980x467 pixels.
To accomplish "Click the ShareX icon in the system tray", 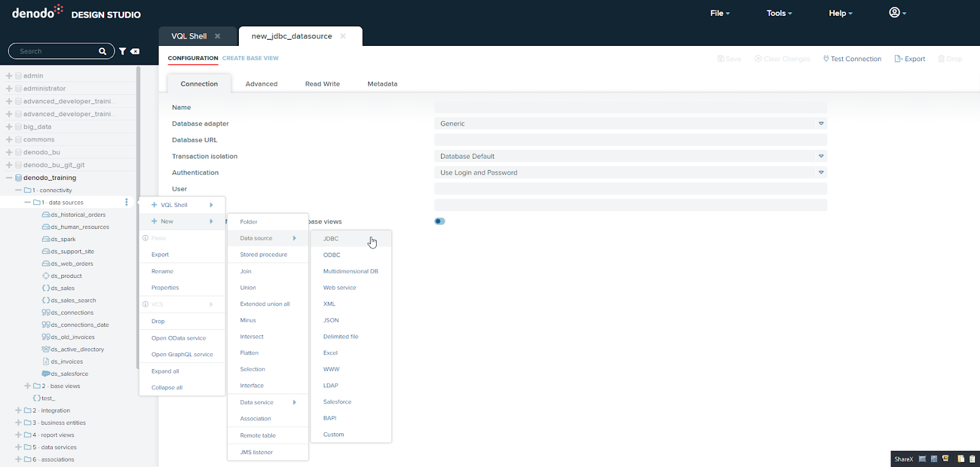I will pos(903,459).
